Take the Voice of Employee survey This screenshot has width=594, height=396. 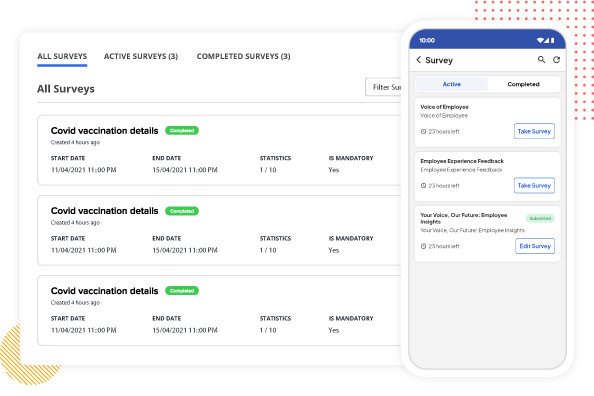coord(534,131)
